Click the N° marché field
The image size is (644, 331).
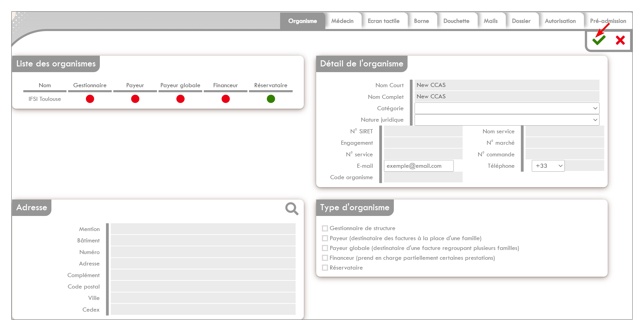click(565, 143)
